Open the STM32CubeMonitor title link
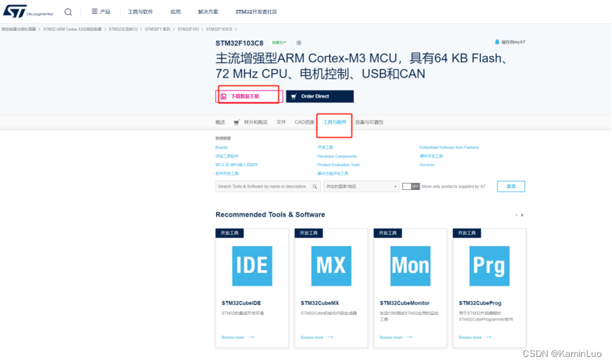 click(x=404, y=303)
